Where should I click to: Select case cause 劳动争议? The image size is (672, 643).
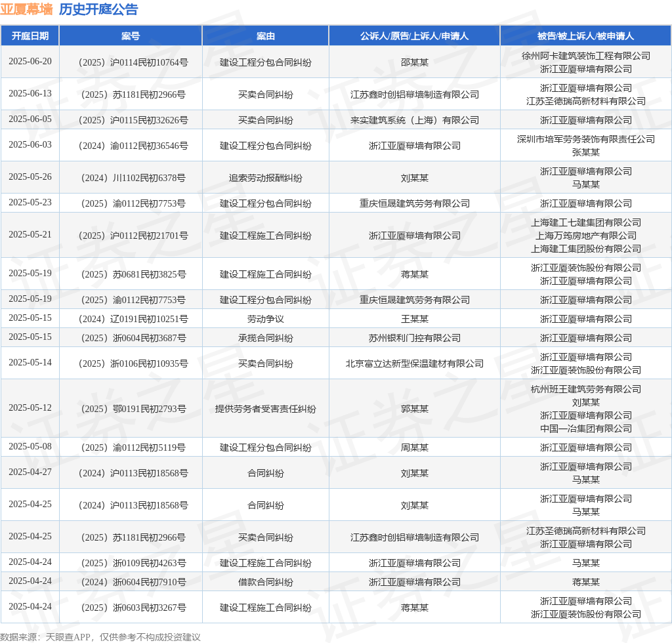coord(266,319)
